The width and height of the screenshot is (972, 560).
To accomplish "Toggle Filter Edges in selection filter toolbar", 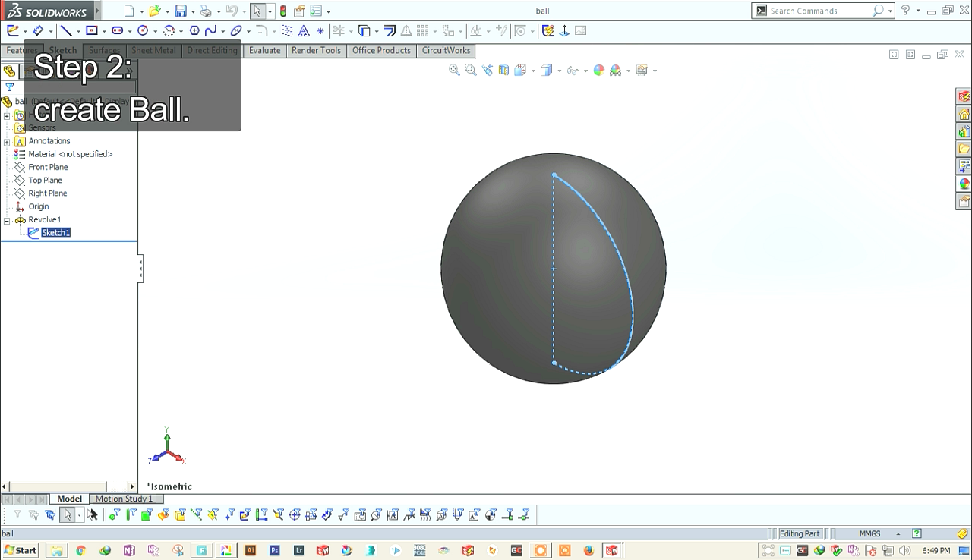I will (131, 514).
